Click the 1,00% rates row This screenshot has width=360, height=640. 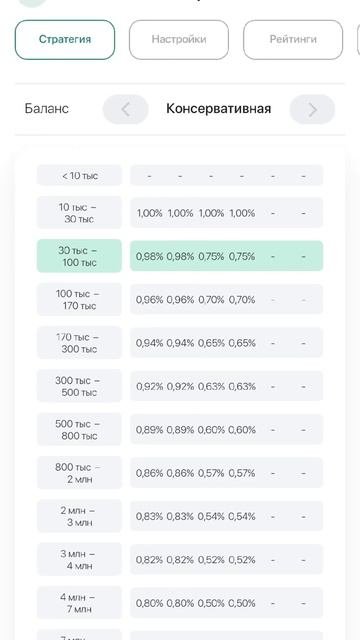click(x=227, y=213)
